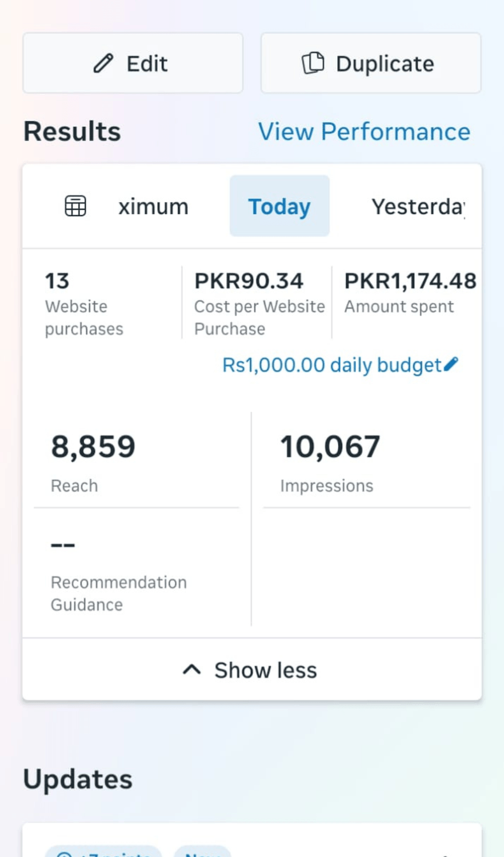Click the pencil icon beside daily budget
The image size is (504, 857).
[x=451, y=364]
